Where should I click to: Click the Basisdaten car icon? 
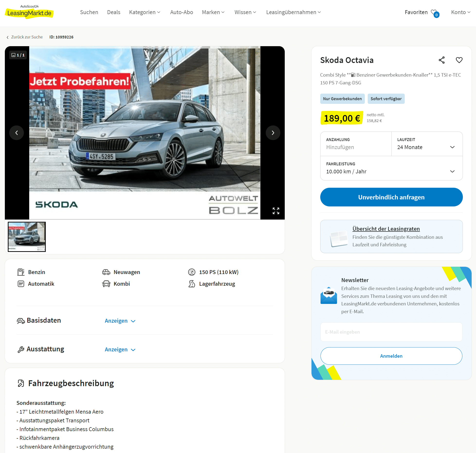[21, 321]
